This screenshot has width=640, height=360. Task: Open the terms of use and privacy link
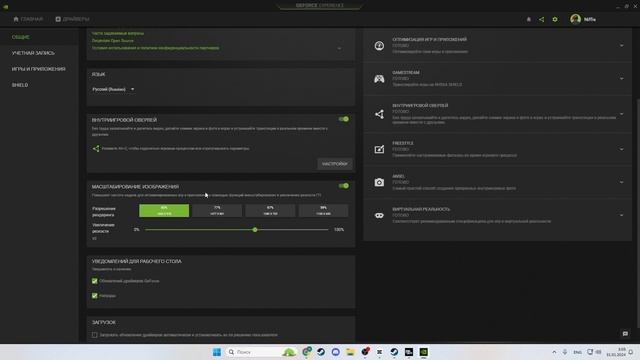156,48
